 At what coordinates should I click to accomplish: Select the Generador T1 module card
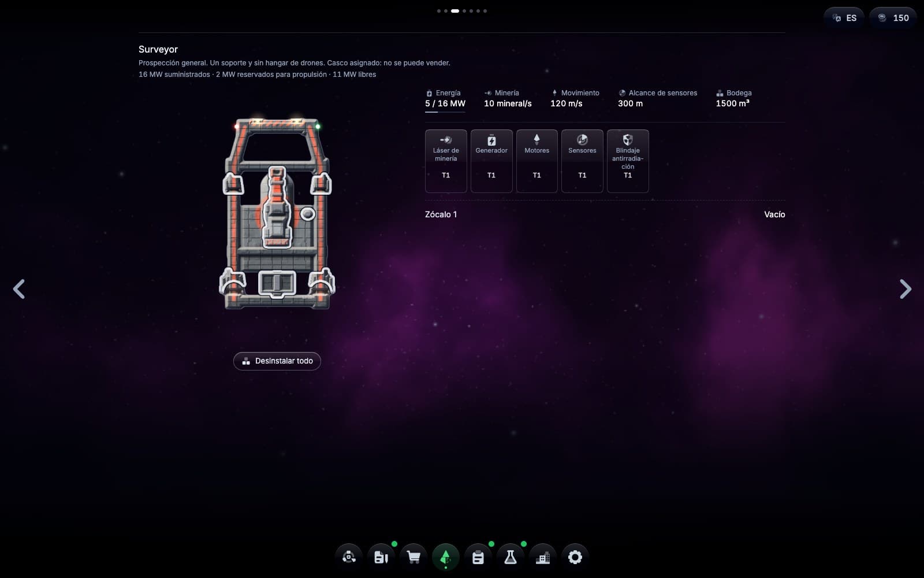491,161
